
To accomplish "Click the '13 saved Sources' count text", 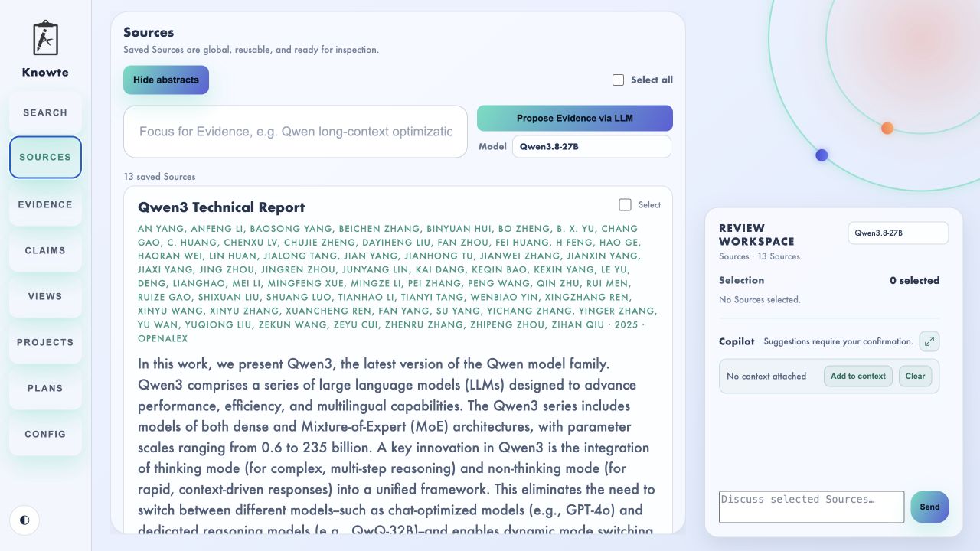I will pyautogui.click(x=159, y=177).
